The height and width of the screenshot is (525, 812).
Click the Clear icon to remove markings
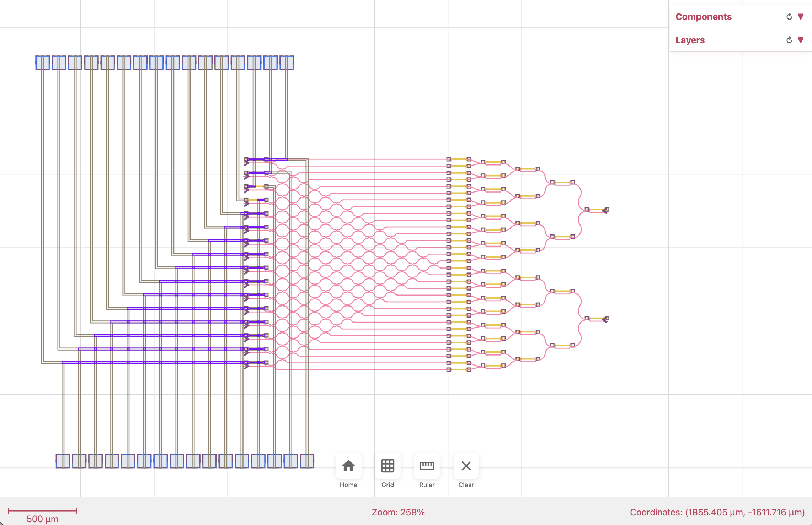(x=466, y=466)
